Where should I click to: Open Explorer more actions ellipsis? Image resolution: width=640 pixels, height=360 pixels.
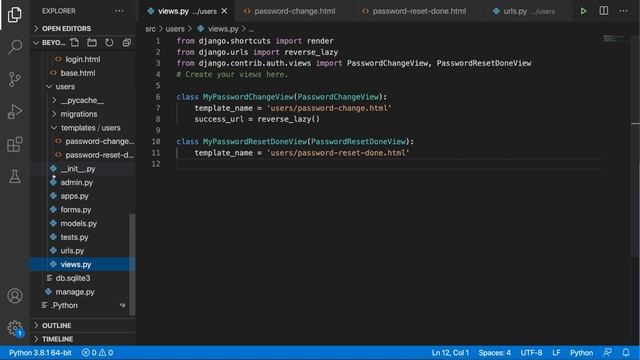click(119, 11)
